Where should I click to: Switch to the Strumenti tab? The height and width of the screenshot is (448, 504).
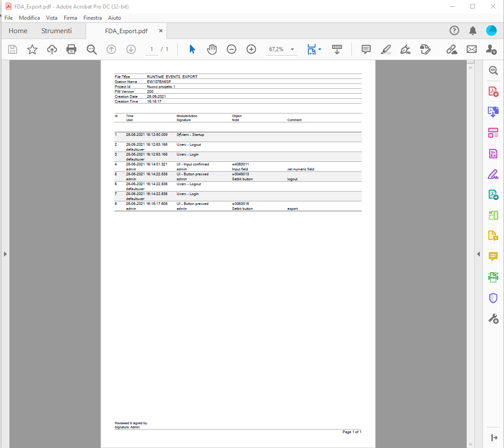click(x=57, y=31)
